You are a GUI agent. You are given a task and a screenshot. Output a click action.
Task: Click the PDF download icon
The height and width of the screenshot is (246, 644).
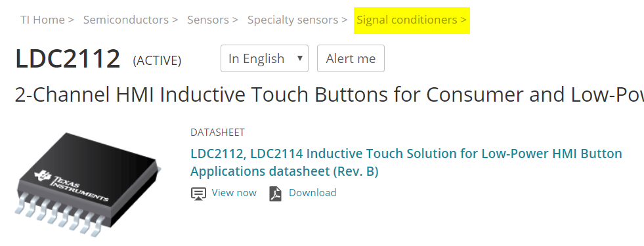coord(276,194)
